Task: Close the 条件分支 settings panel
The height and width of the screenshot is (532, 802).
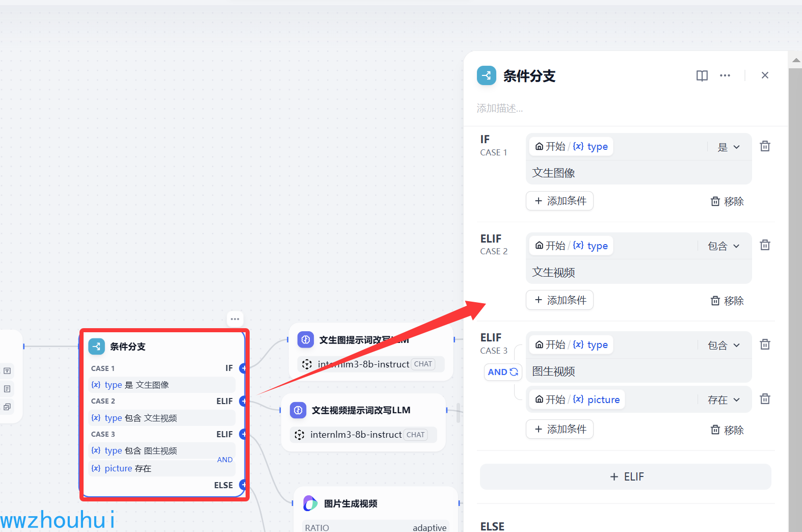Action: point(765,75)
